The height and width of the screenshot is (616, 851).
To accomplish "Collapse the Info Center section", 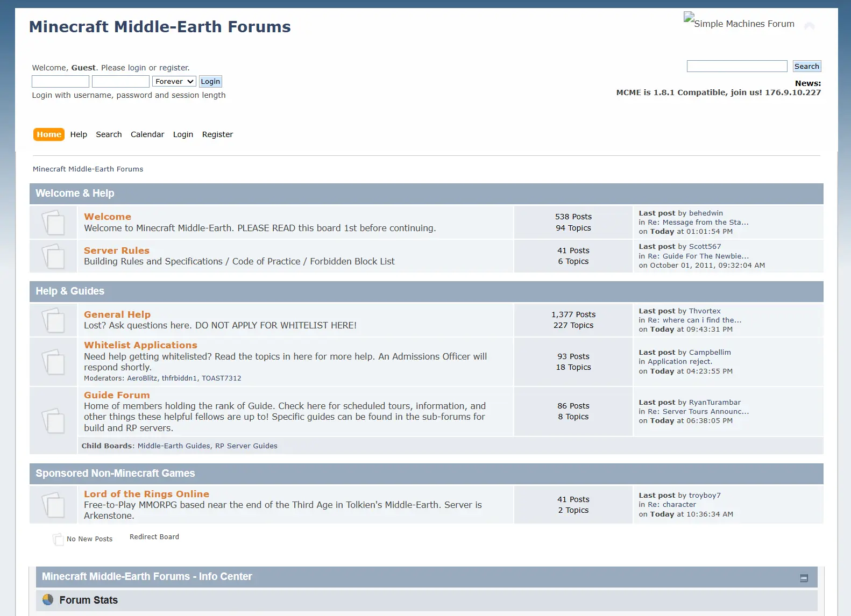I will pyautogui.click(x=804, y=578).
